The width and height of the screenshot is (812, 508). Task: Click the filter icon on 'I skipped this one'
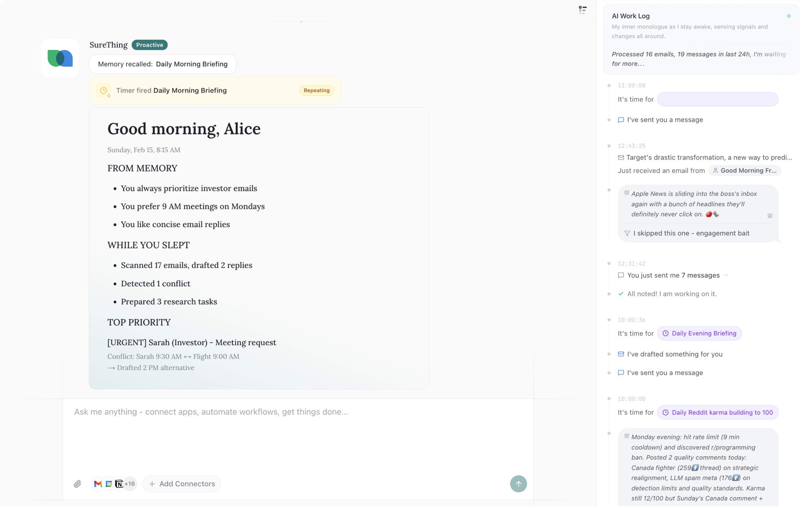[x=627, y=233]
